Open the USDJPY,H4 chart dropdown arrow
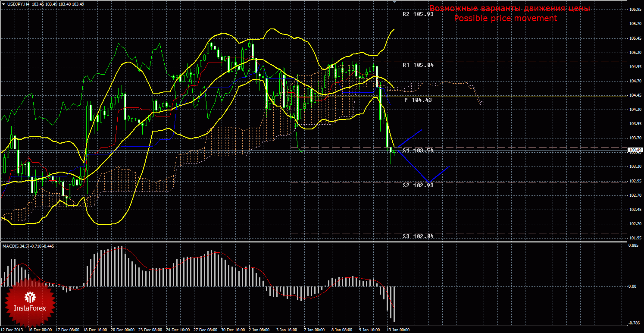This screenshot has height=333, width=644. click(x=3, y=4)
